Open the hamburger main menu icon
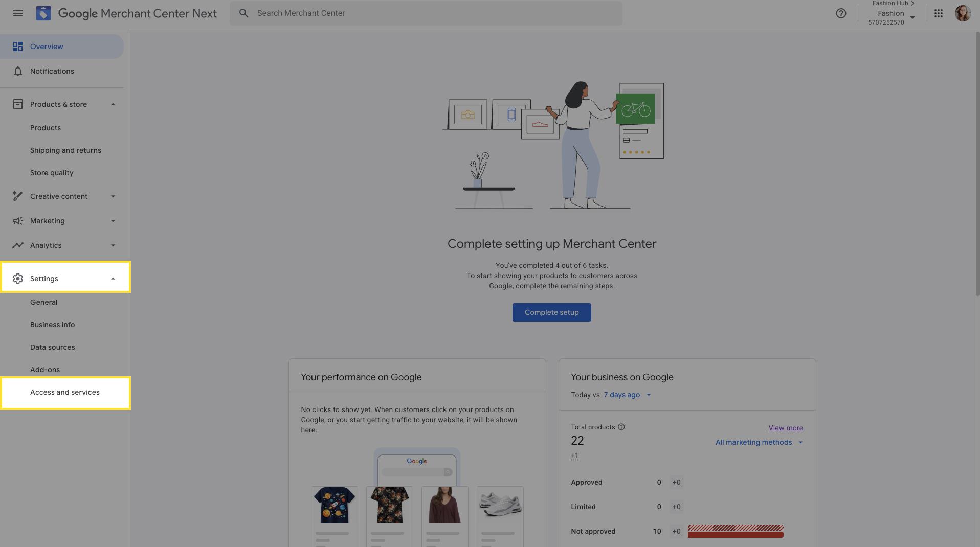Viewport: 980px width, 547px height. click(x=18, y=13)
